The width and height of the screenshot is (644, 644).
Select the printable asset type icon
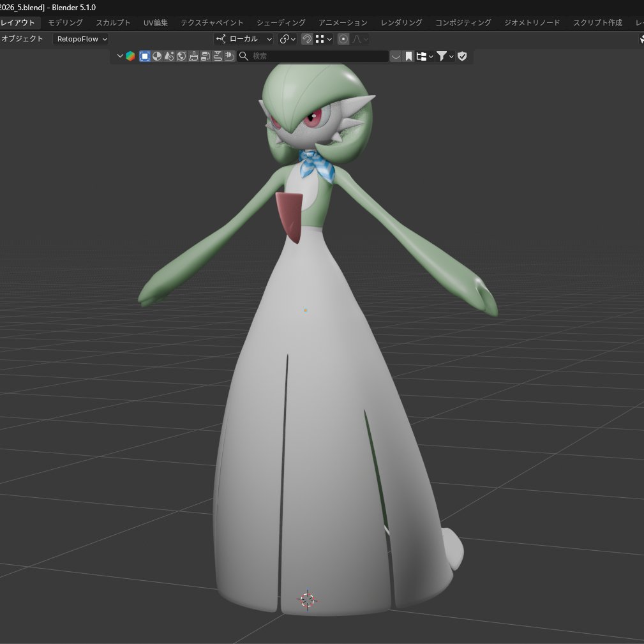[x=217, y=56]
